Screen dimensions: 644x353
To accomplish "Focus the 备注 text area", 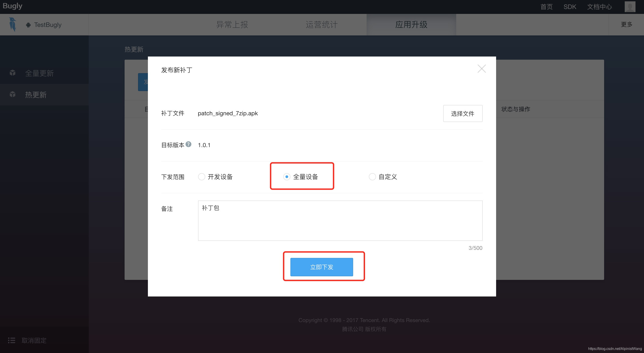I will coord(340,220).
